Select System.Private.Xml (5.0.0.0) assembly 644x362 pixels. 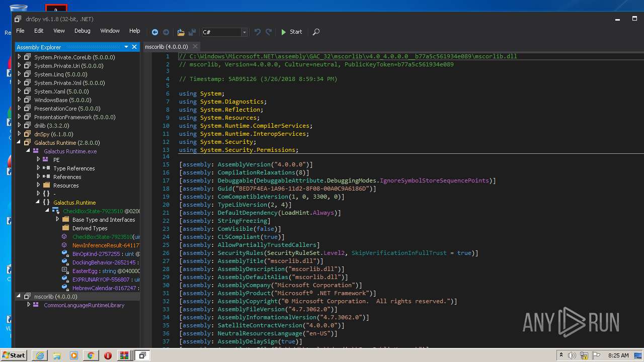pyautogui.click(x=69, y=82)
